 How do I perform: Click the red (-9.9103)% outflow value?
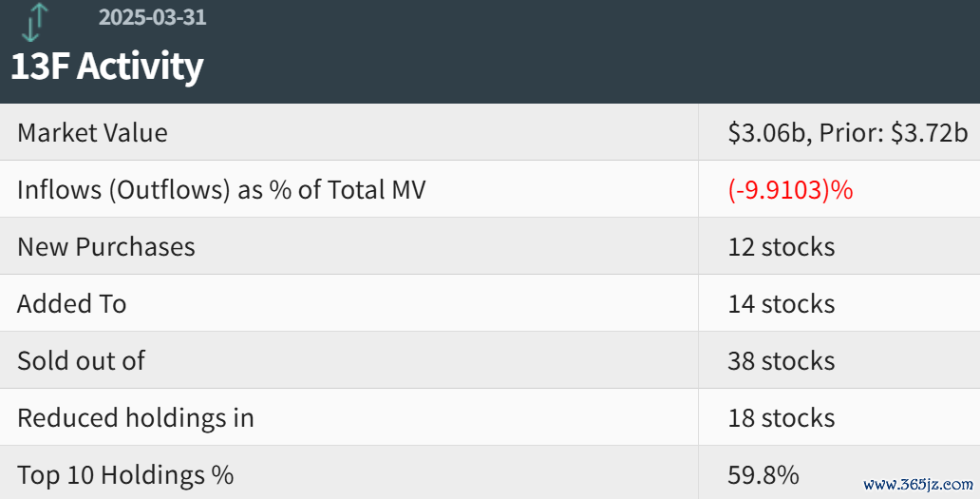pos(790,190)
